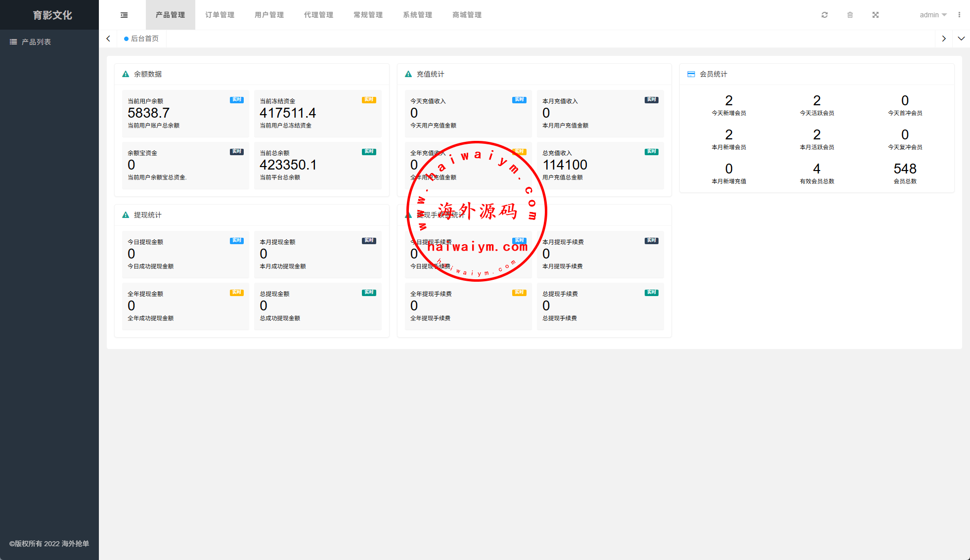
Task: Open 产品列表 in the sidebar
Action: 36,42
